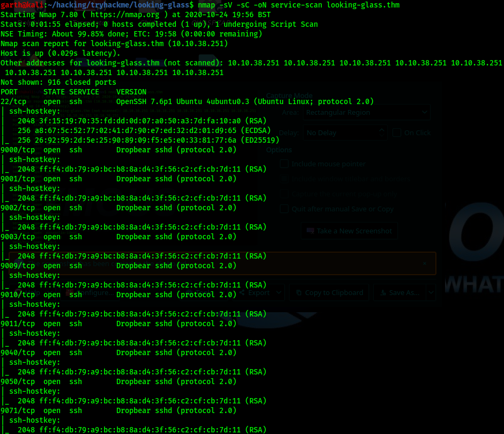Click the 'Not shown: 916 closed ports' line
This screenshot has height=434, width=504.
coord(58,83)
